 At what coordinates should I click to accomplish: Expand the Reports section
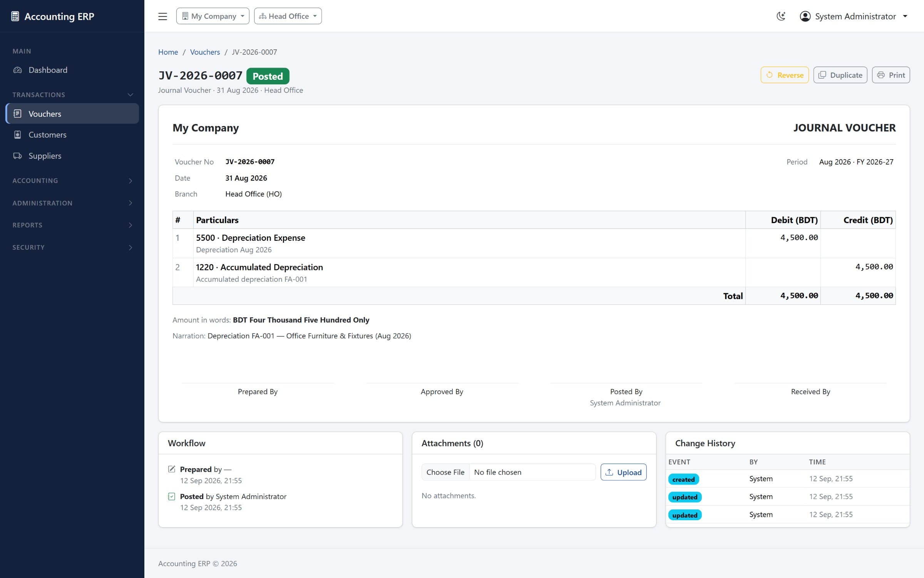point(72,225)
